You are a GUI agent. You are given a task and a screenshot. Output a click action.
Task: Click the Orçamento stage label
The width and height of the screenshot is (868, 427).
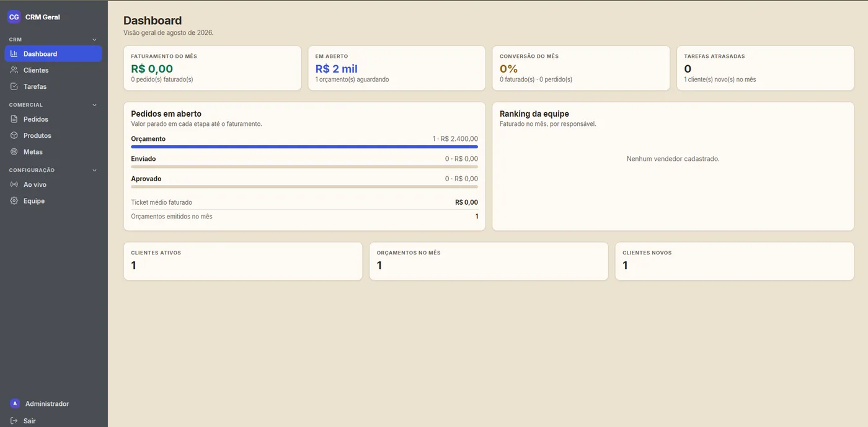tap(148, 139)
